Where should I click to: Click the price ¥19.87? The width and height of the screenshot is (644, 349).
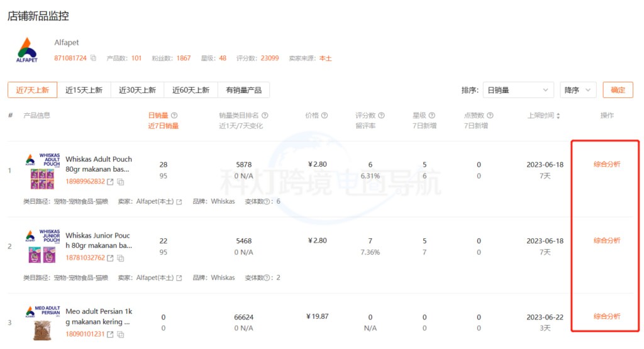click(x=318, y=316)
